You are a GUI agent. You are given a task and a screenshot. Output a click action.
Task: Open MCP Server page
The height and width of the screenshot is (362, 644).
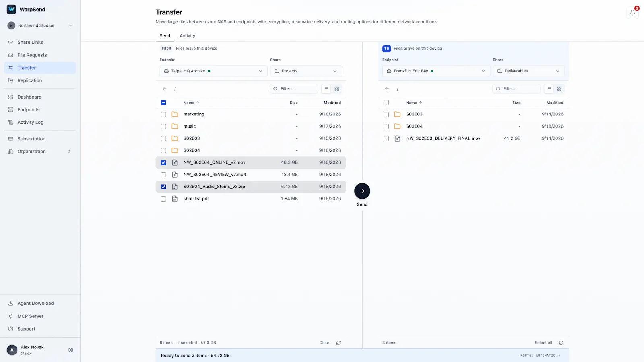pos(40,316)
